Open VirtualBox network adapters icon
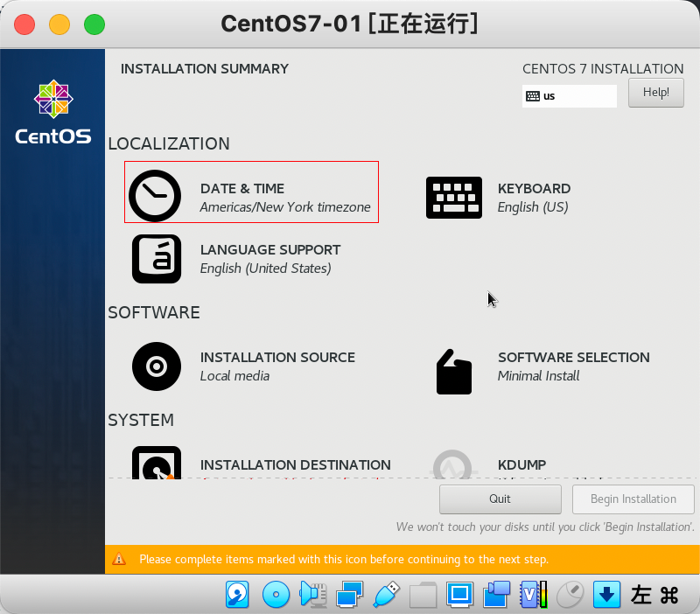Viewport: 700px width, 614px height. 349,595
